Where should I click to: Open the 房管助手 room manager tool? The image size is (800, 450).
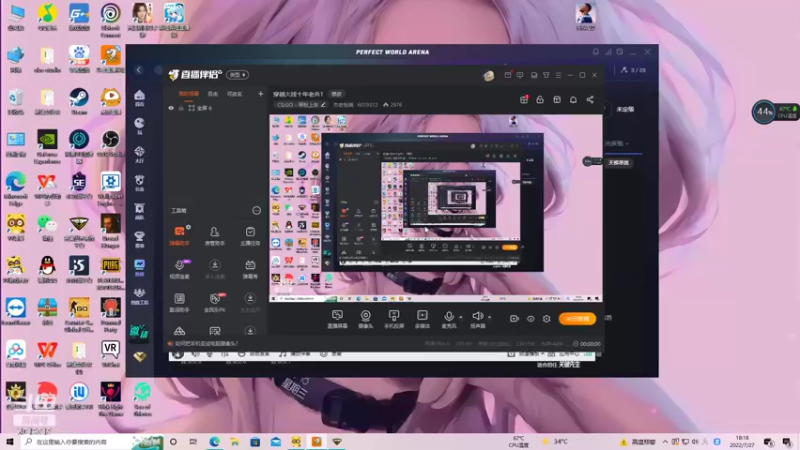(x=214, y=236)
